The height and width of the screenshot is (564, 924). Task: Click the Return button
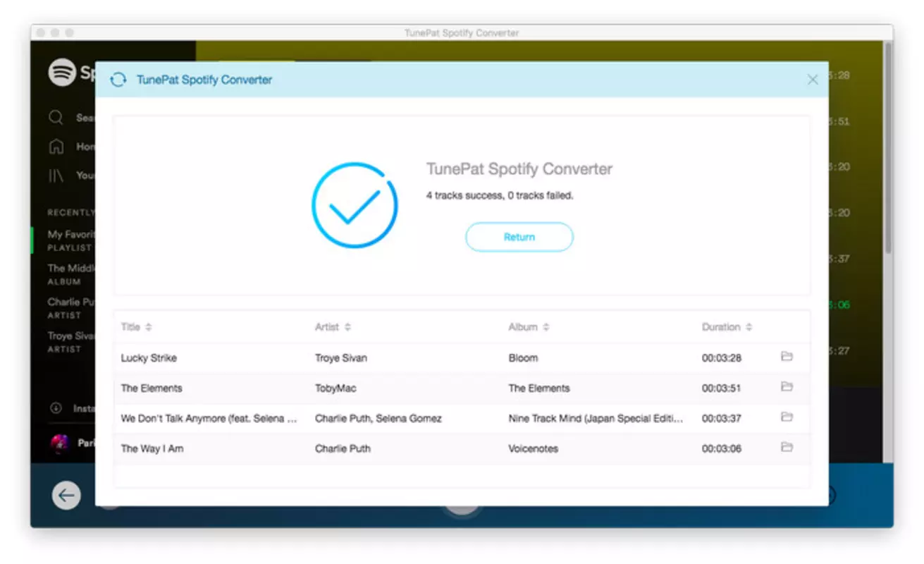pyautogui.click(x=519, y=237)
